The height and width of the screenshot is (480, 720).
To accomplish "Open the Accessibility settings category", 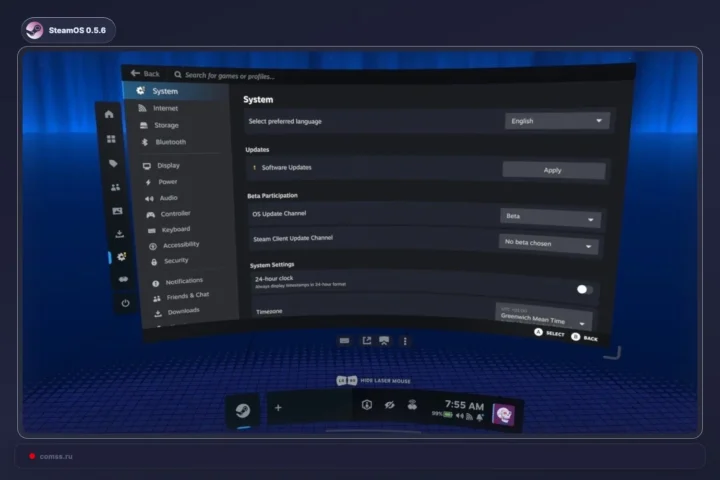I will click(x=181, y=245).
